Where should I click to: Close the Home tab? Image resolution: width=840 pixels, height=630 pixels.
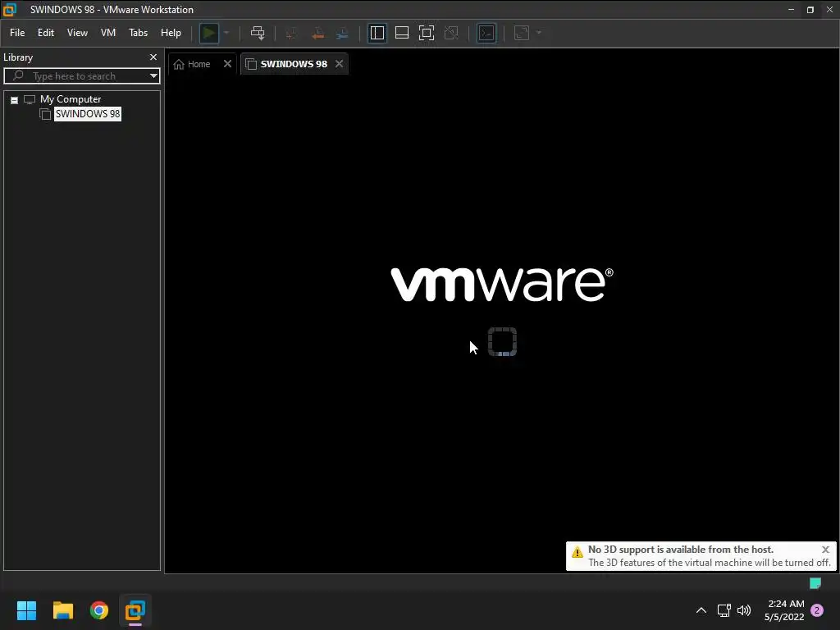[228, 64]
